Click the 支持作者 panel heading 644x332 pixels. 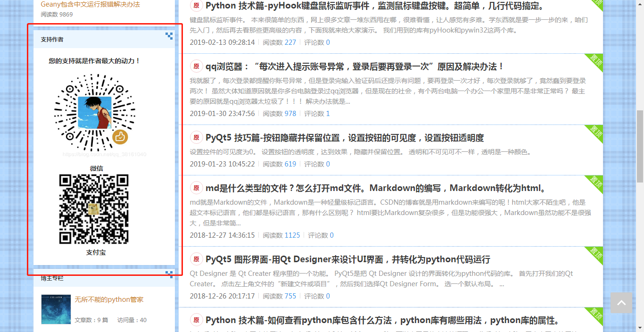coord(52,40)
